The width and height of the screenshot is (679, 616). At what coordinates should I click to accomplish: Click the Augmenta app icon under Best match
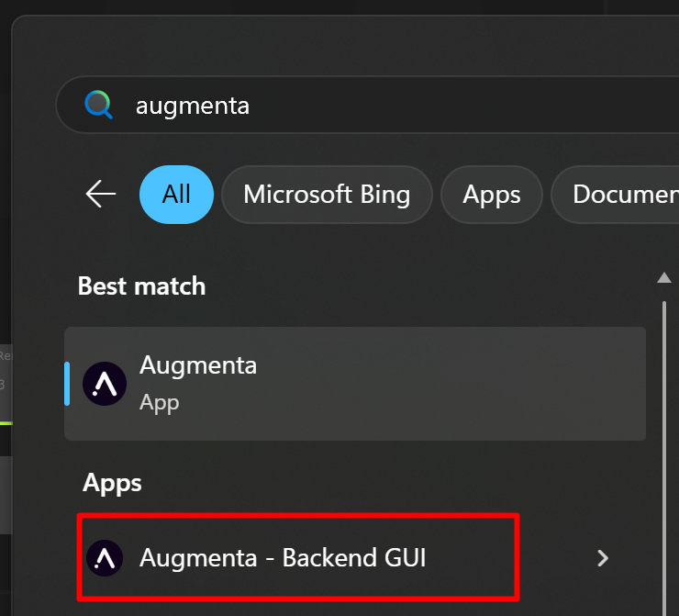pos(105,383)
